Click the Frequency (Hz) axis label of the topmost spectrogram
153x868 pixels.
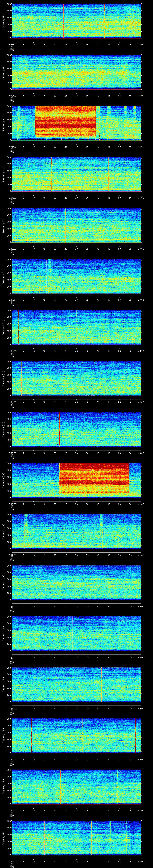pyautogui.click(x=3, y=21)
